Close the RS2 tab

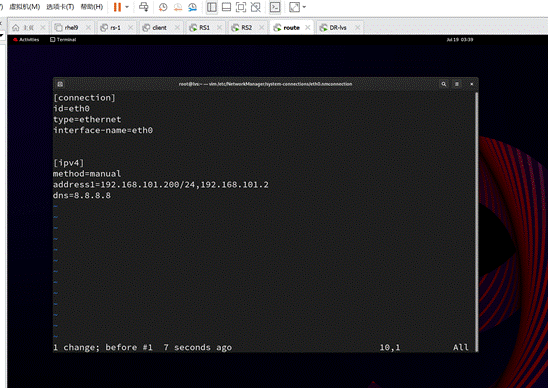261,28
